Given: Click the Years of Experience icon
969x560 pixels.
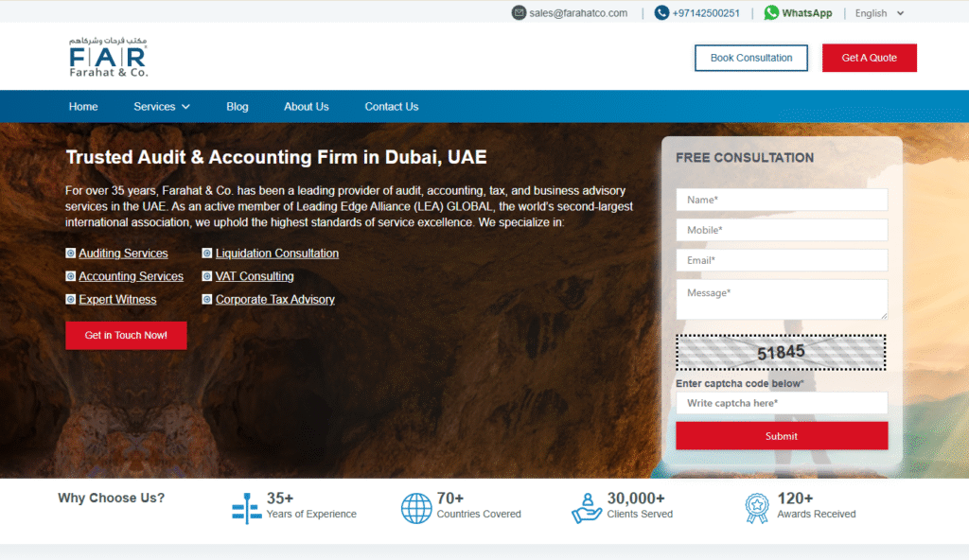Looking at the screenshot, I should tap(247, 508).
